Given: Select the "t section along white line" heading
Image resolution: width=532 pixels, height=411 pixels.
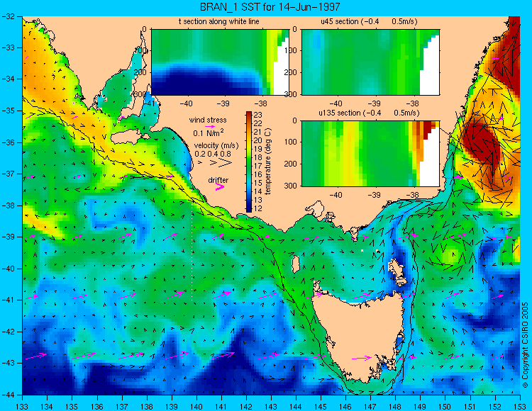Looking at the screenshot, I should click(x=219, y=21).
